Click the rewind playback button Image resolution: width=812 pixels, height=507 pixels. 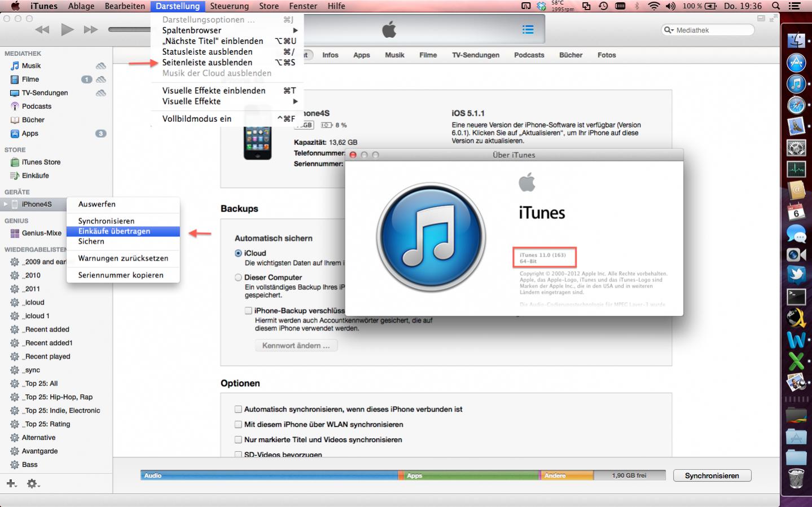tap(42, 30)
